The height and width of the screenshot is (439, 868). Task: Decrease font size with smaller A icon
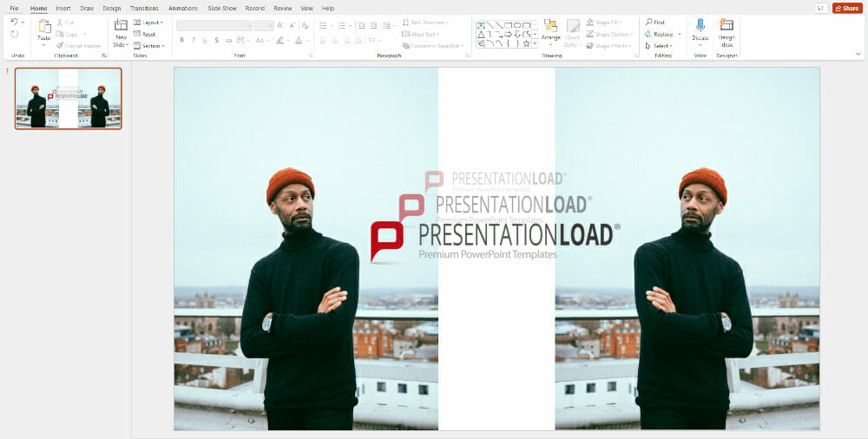[292, 25]
